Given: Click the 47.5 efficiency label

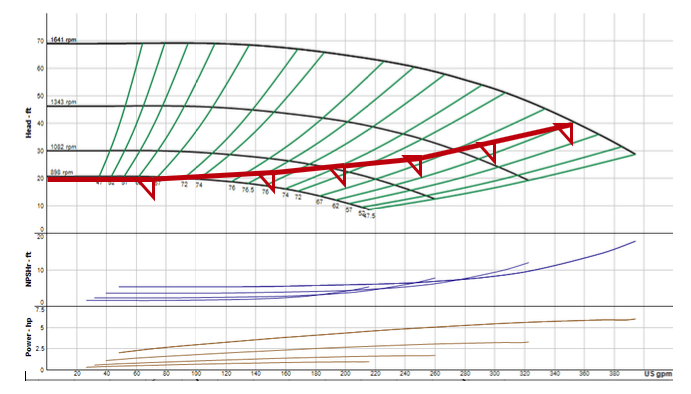Looking at the screenshot, I should click(370, 216).
